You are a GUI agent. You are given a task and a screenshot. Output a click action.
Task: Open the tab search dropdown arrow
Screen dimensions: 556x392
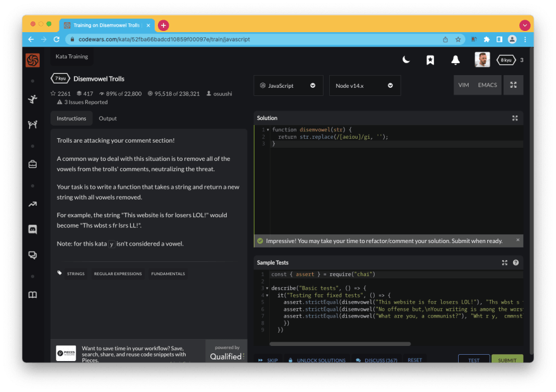pyautogui.click(x=524, y=25)
